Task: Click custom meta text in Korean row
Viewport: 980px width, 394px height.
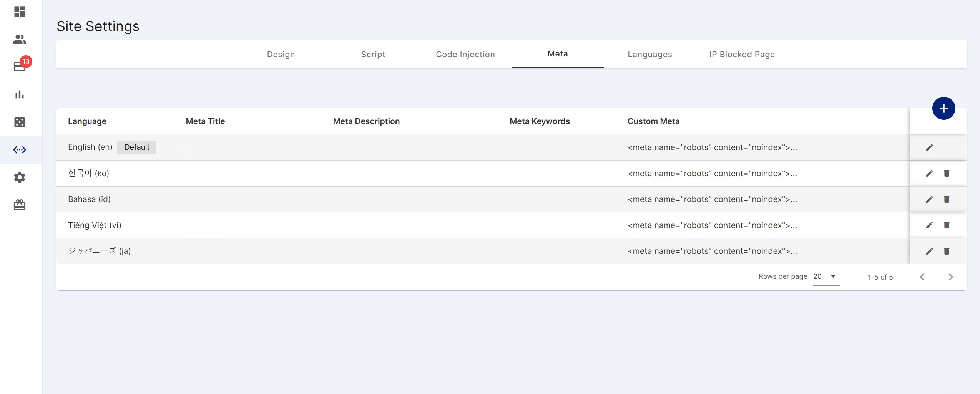Action: (x=712, y=174)
